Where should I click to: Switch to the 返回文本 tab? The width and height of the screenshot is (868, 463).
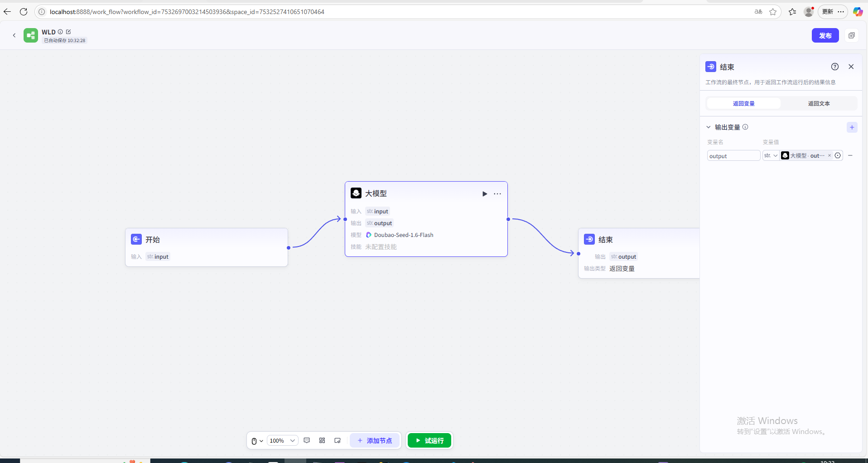(x=819, y=103)
